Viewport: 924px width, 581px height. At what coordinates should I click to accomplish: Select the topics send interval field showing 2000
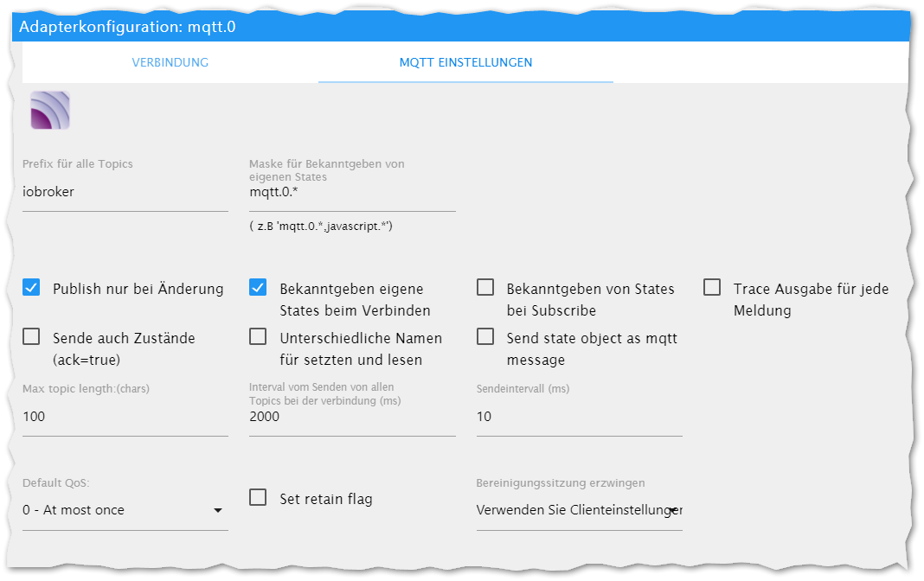point(351,417)
